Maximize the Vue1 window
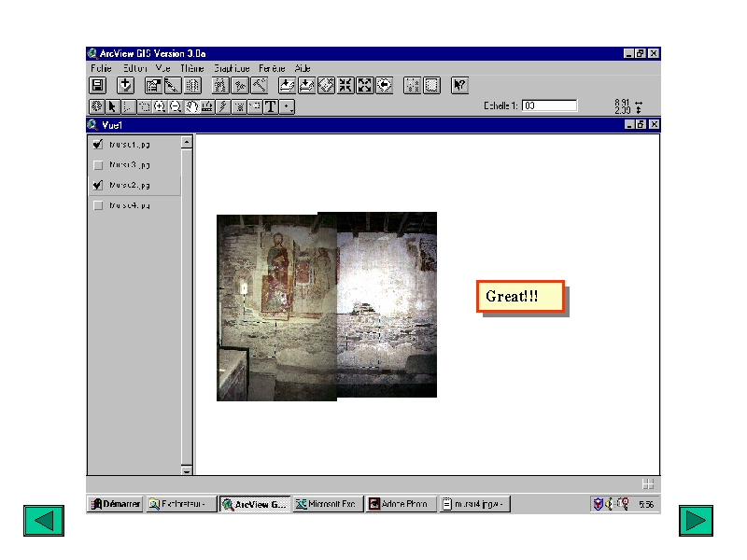This screenshot has width=747, height=560. click(641, 124)
